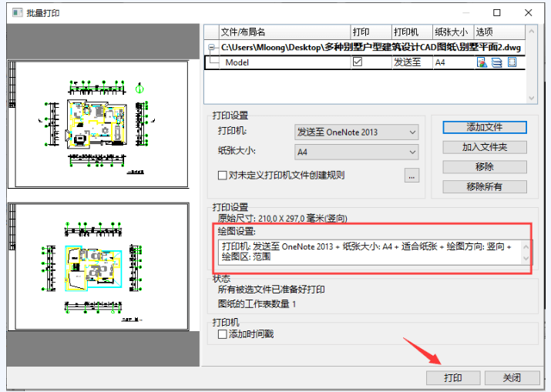
Task: Open the 纸张大小 dropdown showing A4
Action: click(356, 152)
